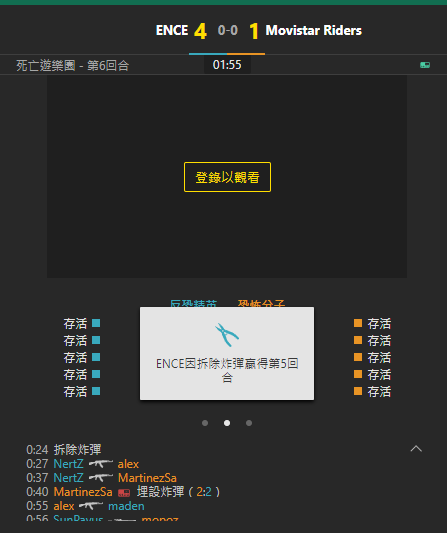
Task: Click the 0:24 拆除炸彈 defuse log entry
Action: click(x=64, y=450)
